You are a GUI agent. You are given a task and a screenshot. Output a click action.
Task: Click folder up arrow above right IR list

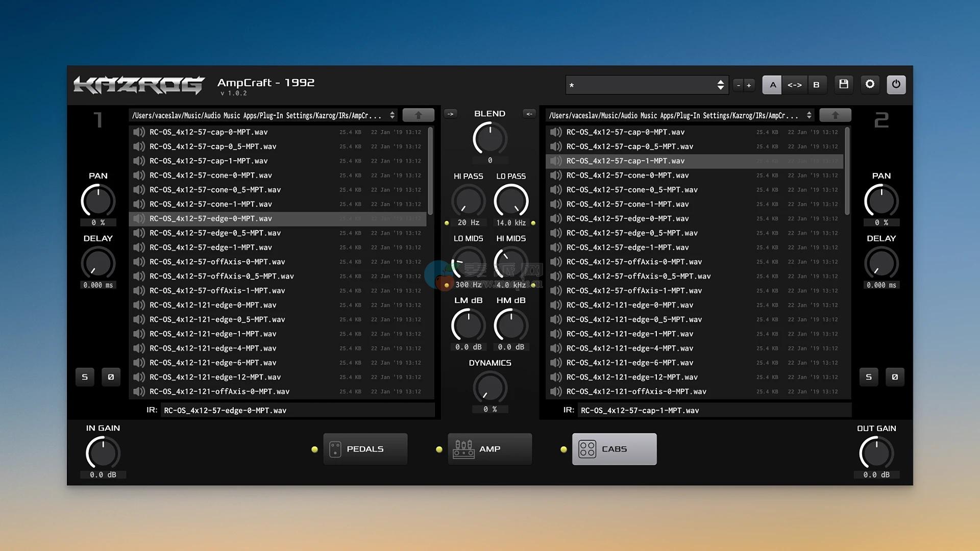[x=835, y=115]
